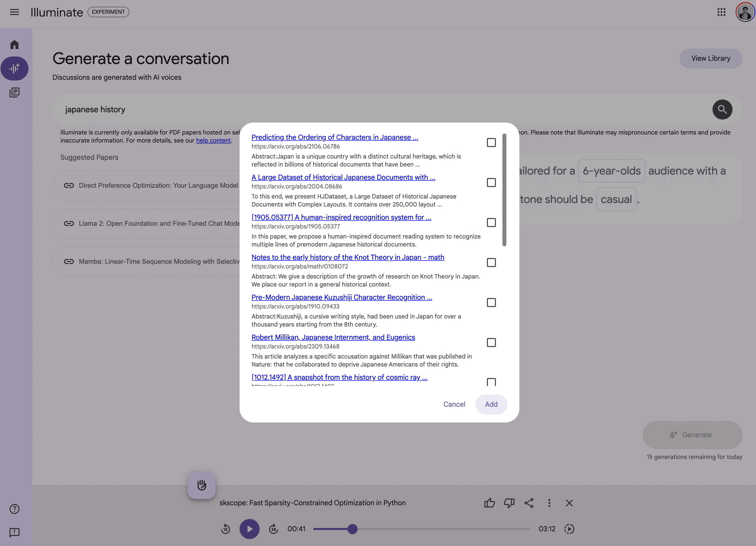Open the audio player more options
The height and width of the screenshot is (546, 756).
(549, 503)
